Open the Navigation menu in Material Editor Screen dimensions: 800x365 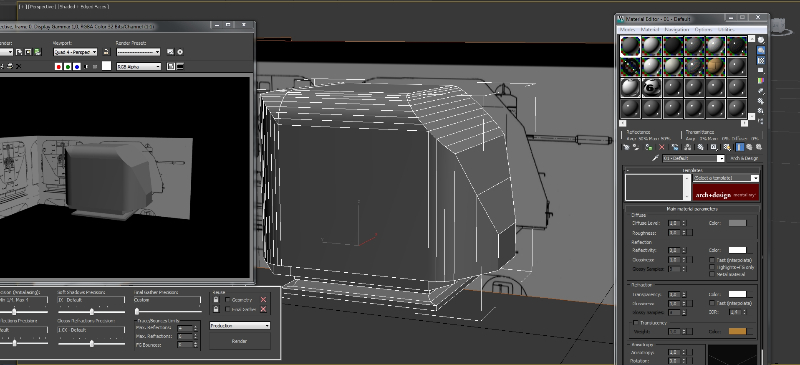pos(677,30)
